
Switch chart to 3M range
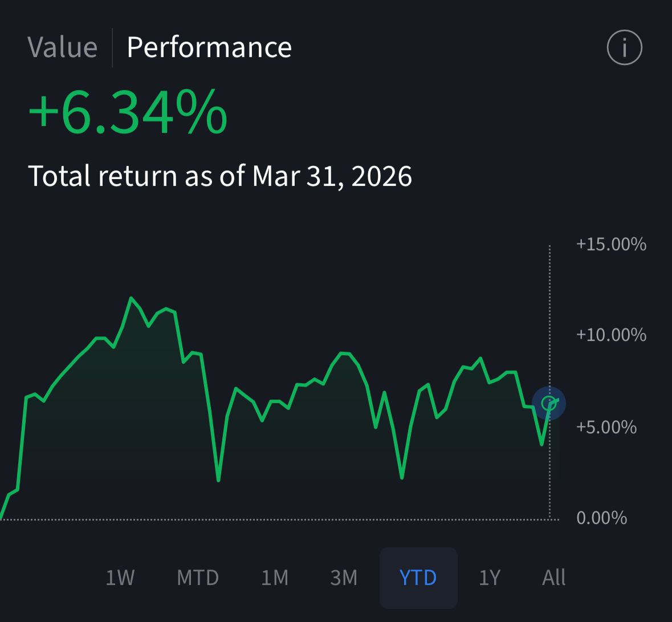tap(344, 578)
